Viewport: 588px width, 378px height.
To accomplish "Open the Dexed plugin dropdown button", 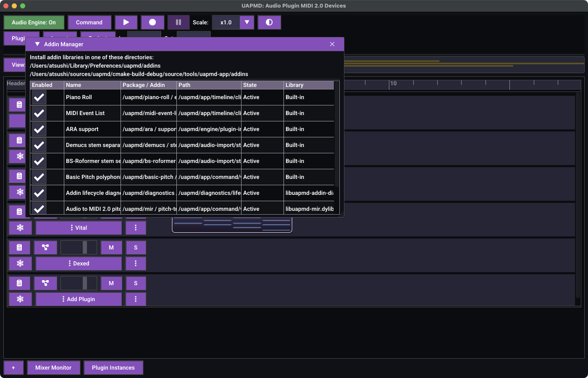I will click(x=79, y=263).
